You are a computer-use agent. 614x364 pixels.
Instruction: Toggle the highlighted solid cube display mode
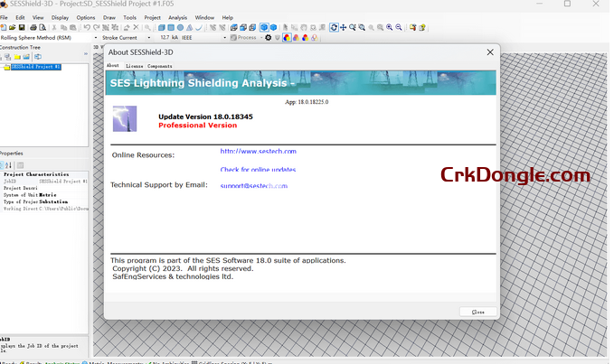(x=265, y=28)
